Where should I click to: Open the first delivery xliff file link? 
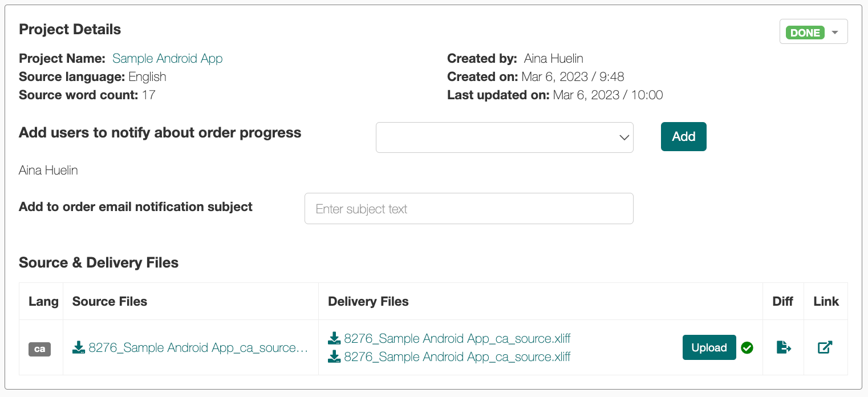pos(457,338)
